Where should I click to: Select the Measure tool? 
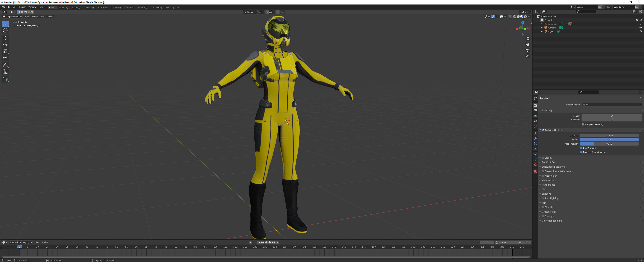coord(5,72)
